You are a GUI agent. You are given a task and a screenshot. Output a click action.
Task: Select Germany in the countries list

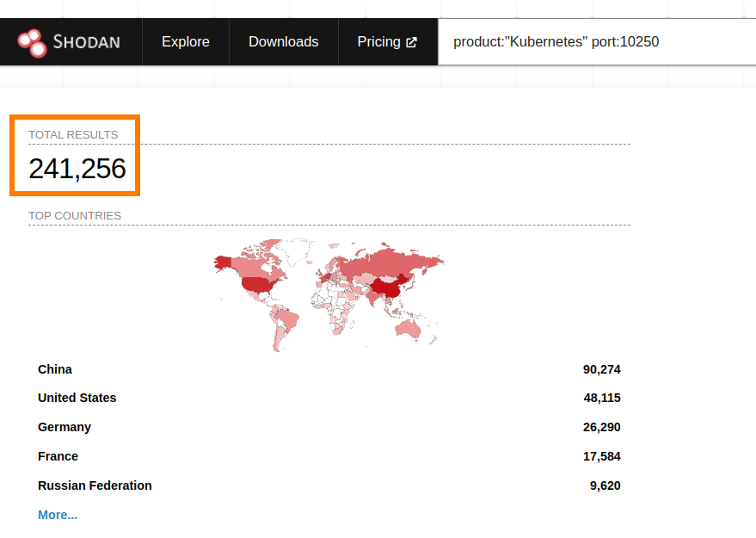coord(65,427)
